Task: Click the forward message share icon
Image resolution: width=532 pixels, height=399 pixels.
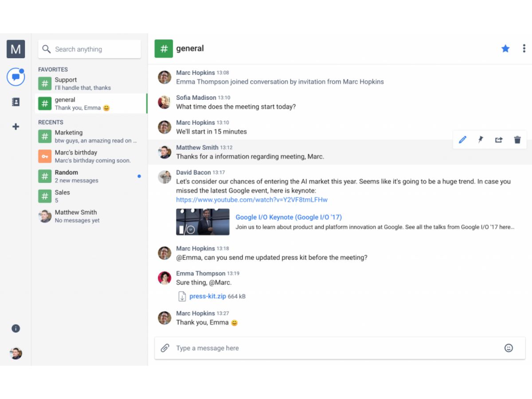Action: click(499, 140)
